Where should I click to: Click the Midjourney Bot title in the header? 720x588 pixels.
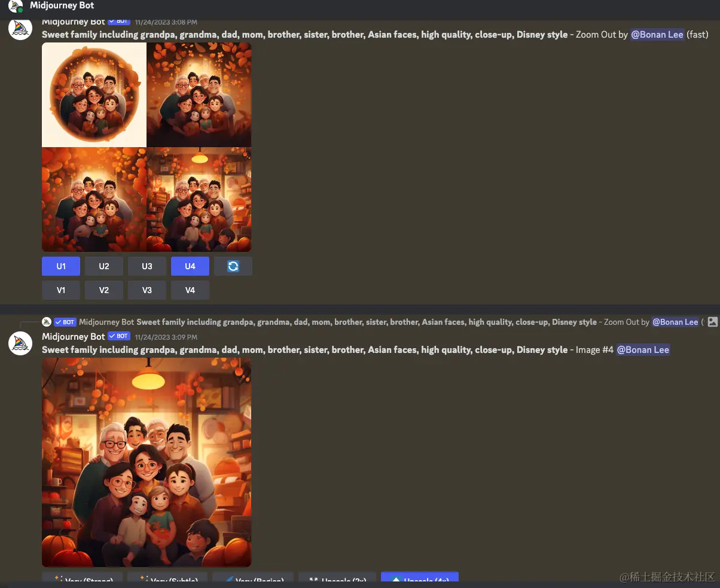[x=62, y=5]
